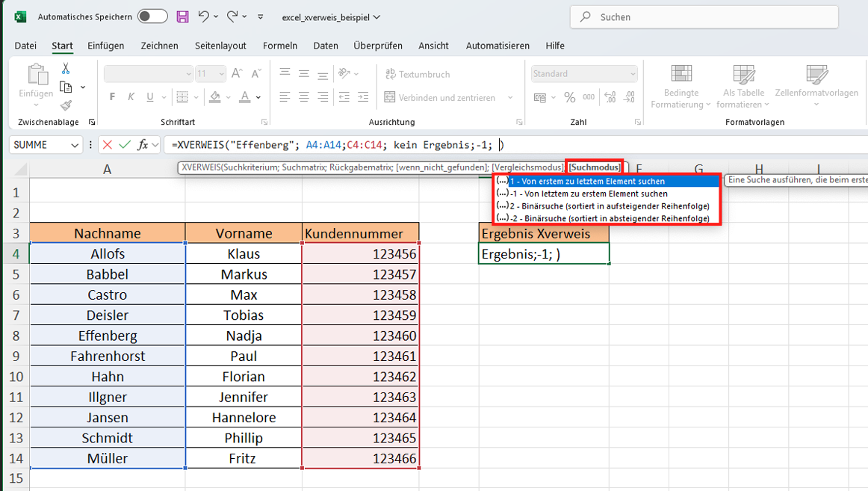The image size is (868, 491).
Task: Click the Percent style icon
Action: pos(570,97)
